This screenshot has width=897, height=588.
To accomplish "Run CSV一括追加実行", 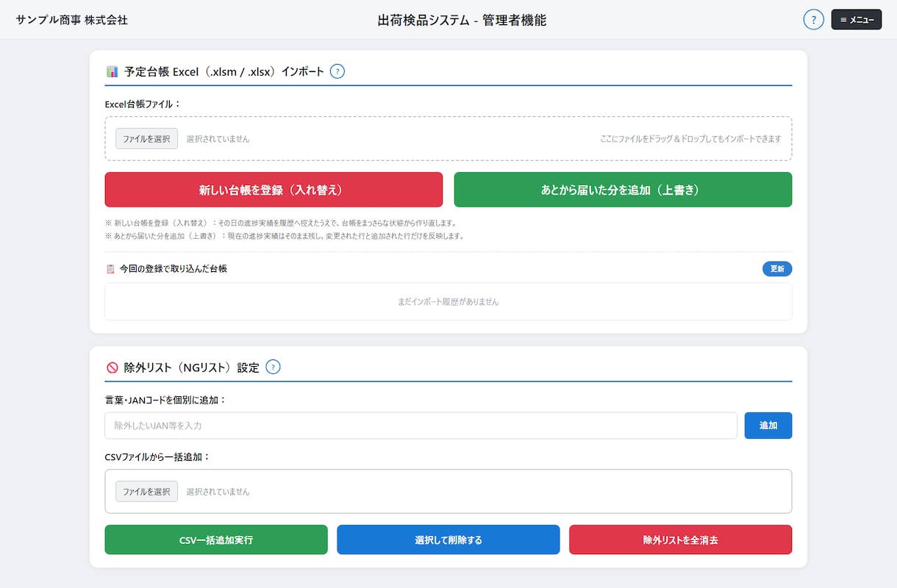I will tap(216, 539).
